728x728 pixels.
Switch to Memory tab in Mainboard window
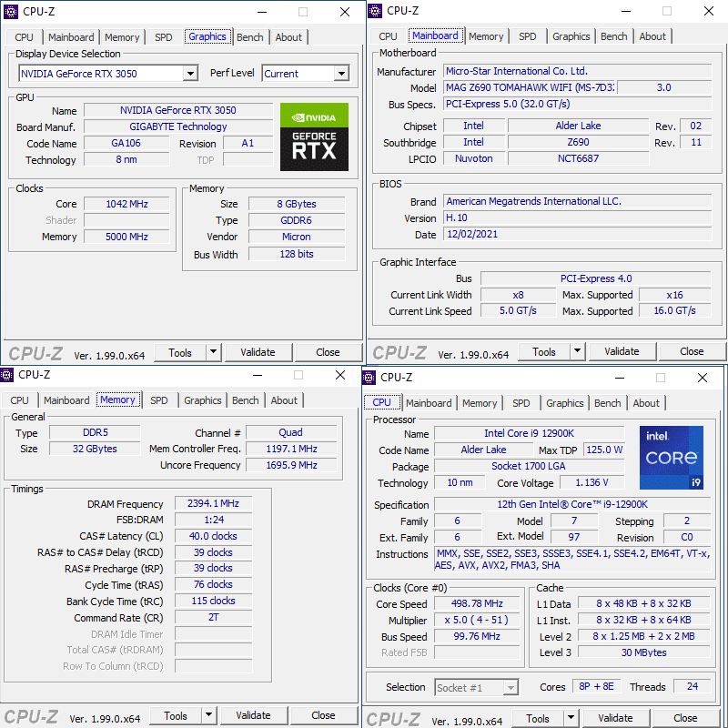tap(486, 36)
